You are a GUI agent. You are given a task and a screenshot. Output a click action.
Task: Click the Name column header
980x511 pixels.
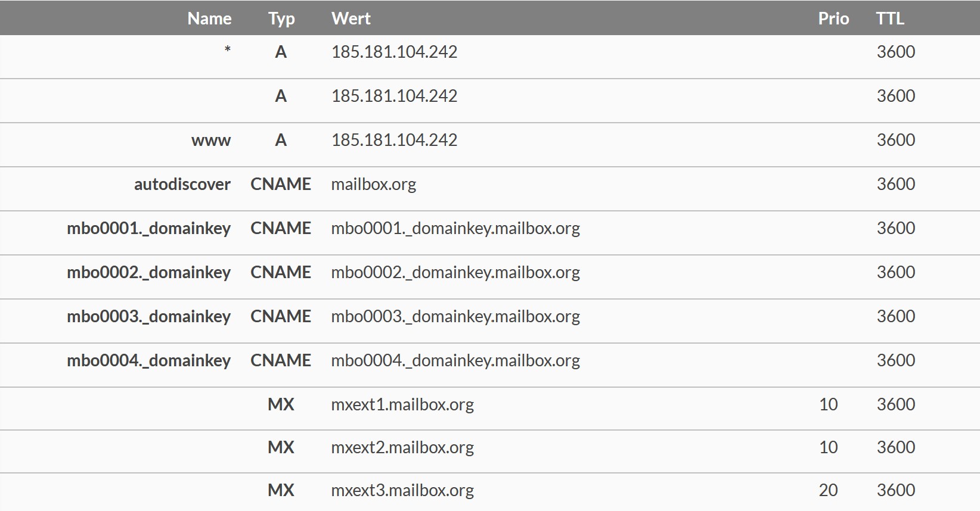pyautogui.click(x=209, y=18)
